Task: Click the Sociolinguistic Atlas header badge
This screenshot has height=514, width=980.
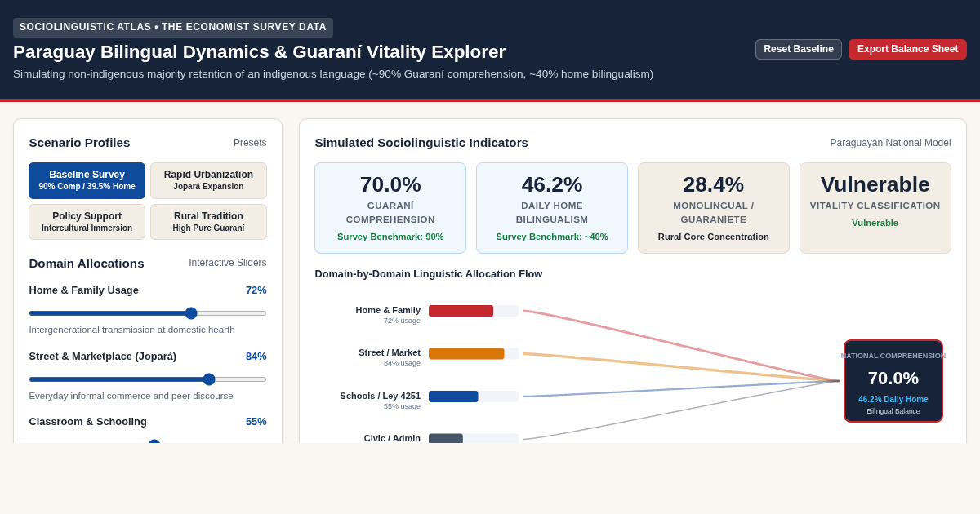Action: [x=173, y=28]
